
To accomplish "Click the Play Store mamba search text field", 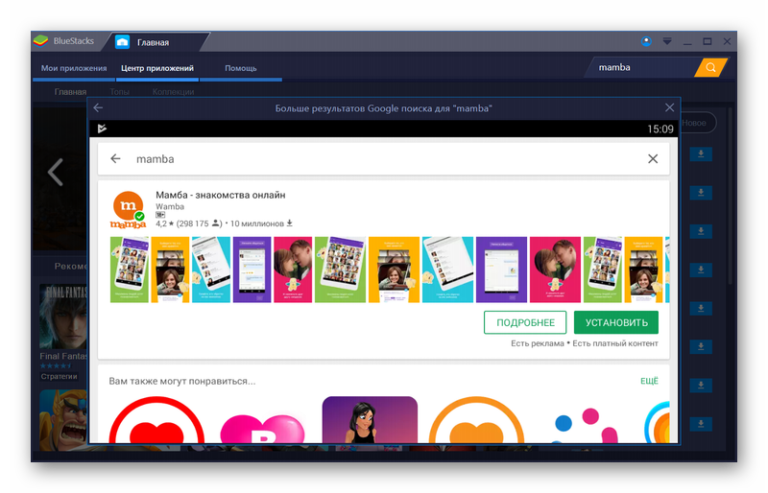I will coord(382,159).
